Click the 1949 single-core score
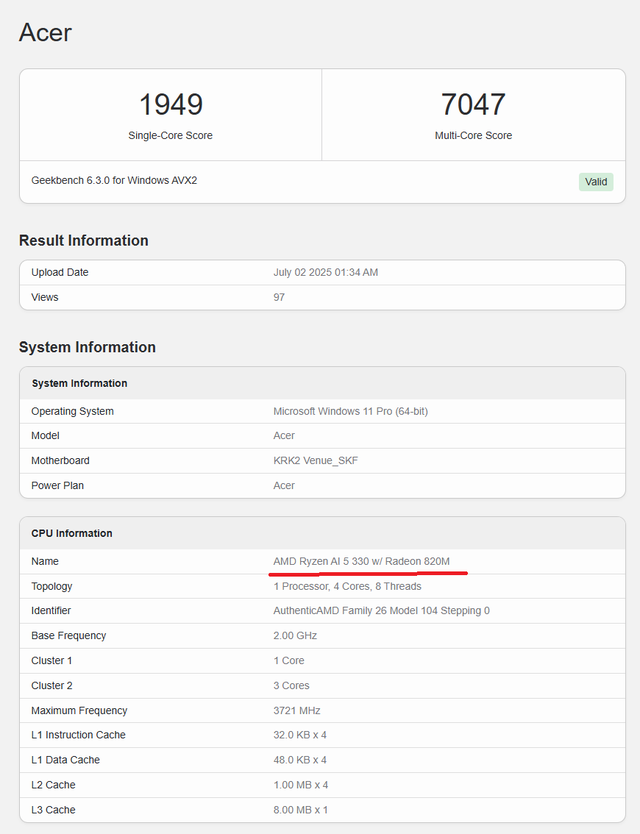Viewport: 640px width, 834px height. point(171,104)
